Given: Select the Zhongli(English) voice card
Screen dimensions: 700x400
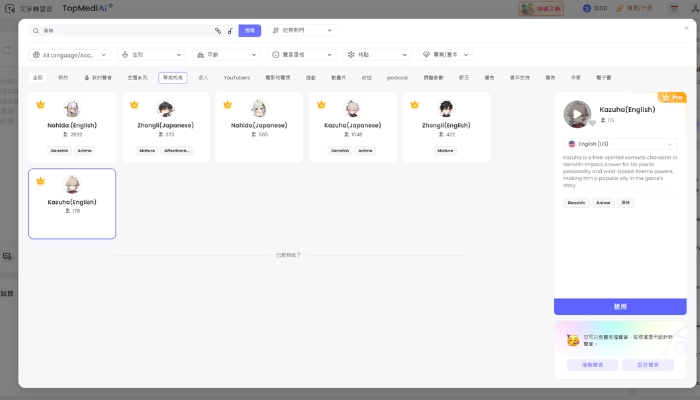Looking at the screenshot, I should click(446, 127).
